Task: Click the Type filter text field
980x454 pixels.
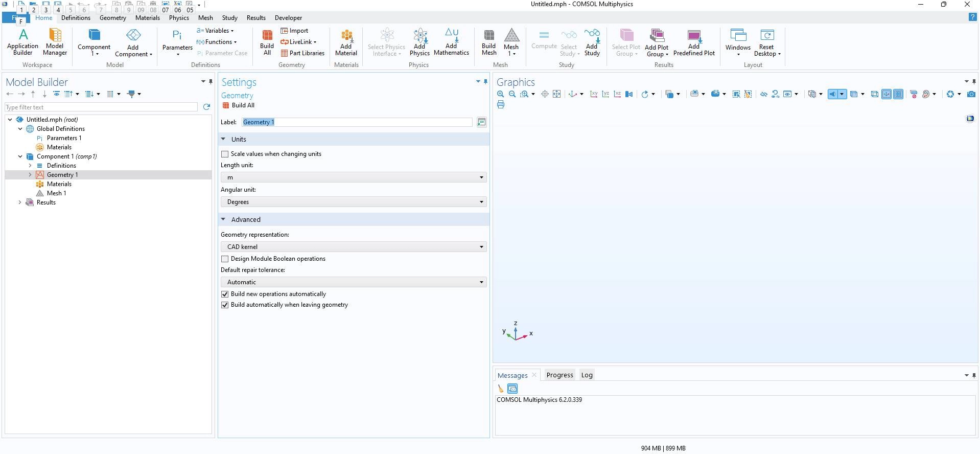Action: point(101,107)
